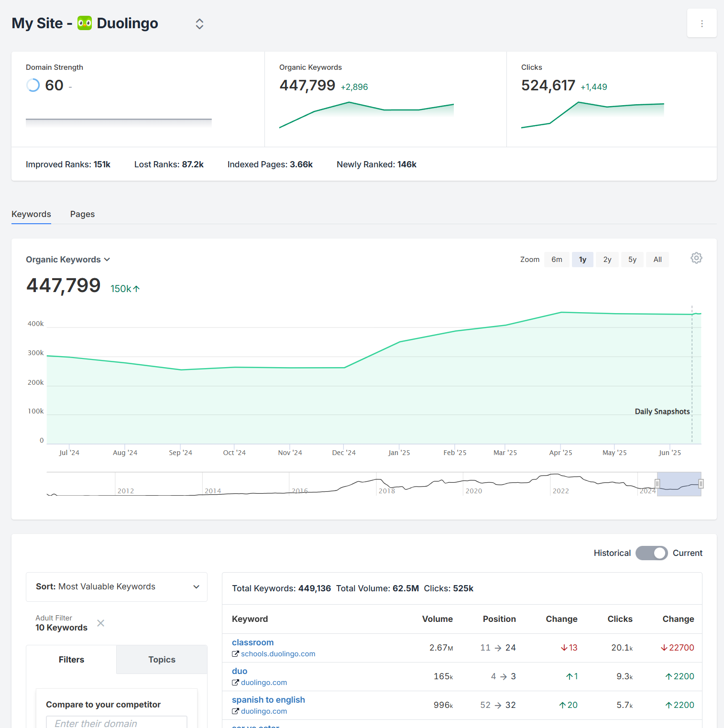Open the Organic Keywords metric dropdown
724x728 pixels.
(68, 259)
